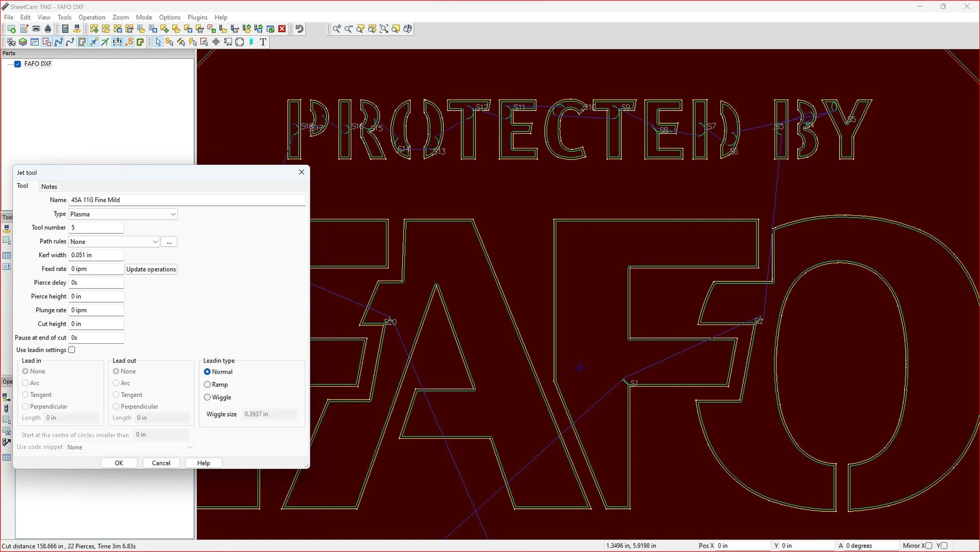Close the Jet tool dialog
Image resolution: width=980 pixels, height=552 pixels.
point(301,172)
